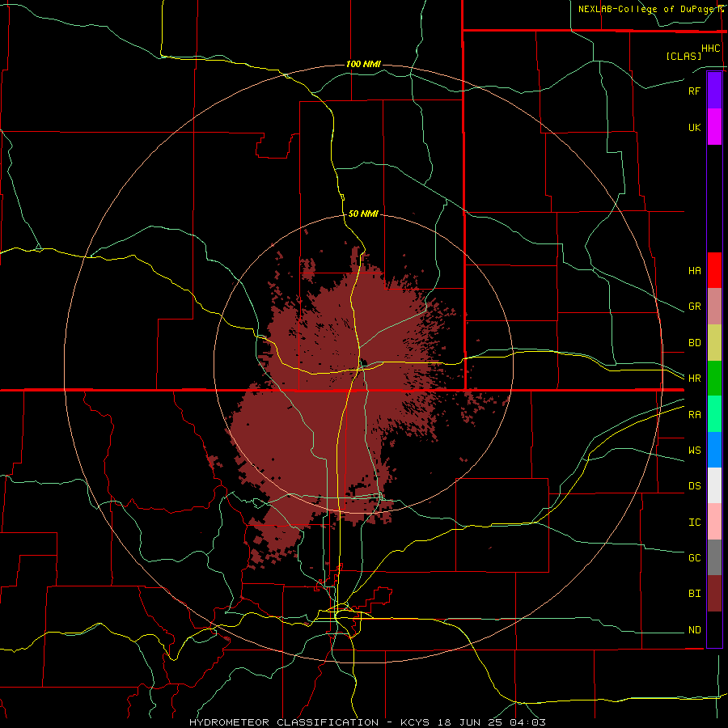The height and width of the screenshot is (728, 728).
Task: Click the RF legend label
Action: tap(694, 91)
